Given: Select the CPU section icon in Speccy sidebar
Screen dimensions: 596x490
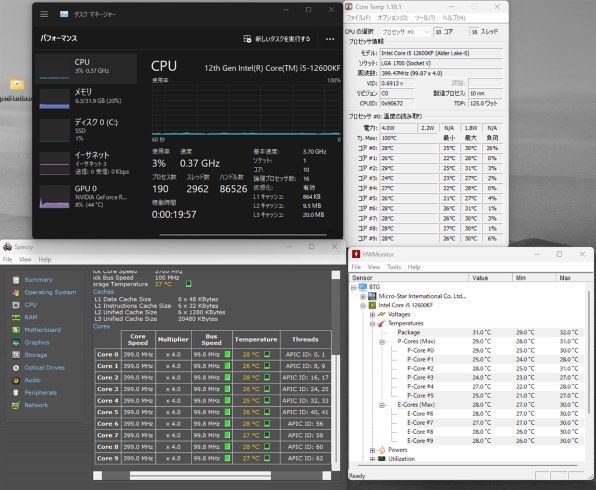Looking at the screenshot, I should 16,305.
